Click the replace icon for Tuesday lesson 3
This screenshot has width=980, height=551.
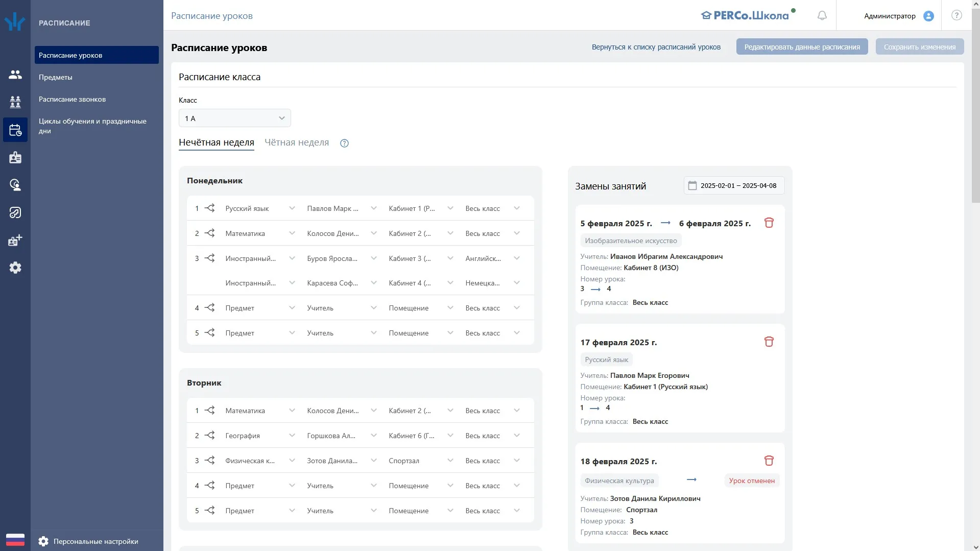click(x=209, y=461)
